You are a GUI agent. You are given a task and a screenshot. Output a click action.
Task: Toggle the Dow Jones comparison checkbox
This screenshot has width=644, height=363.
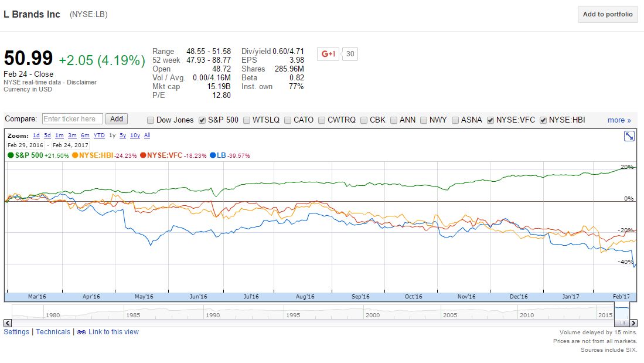(151, 120)
